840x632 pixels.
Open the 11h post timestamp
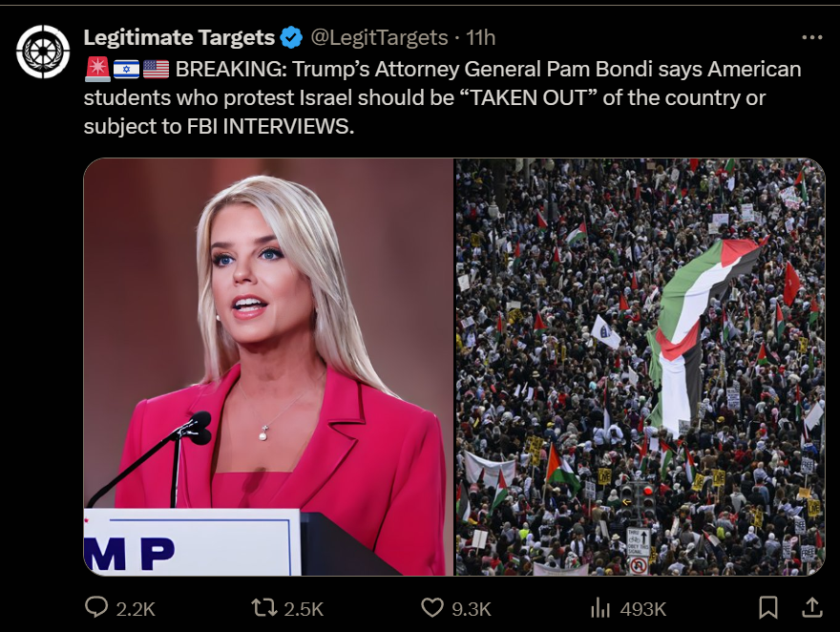(x=480, y=37)
